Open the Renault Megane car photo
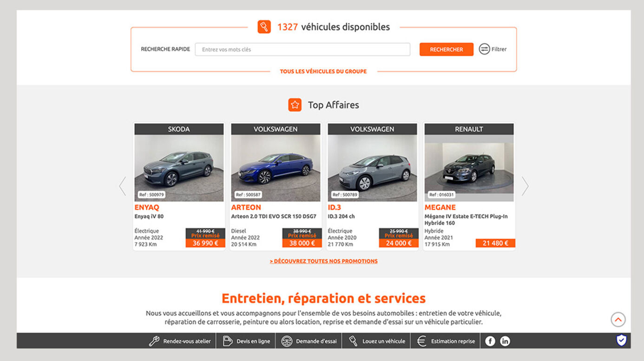This screenshot has width=644, height=361. tap(469, 168)
